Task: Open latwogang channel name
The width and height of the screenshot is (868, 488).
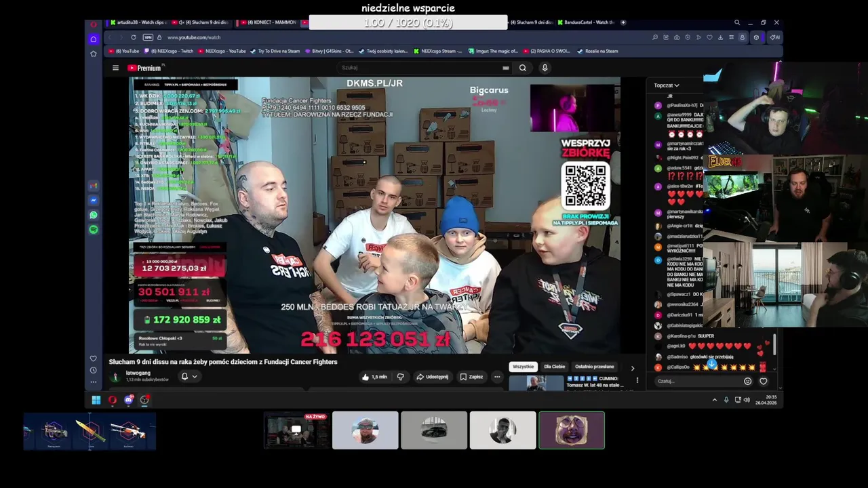Action: point(138,373)
